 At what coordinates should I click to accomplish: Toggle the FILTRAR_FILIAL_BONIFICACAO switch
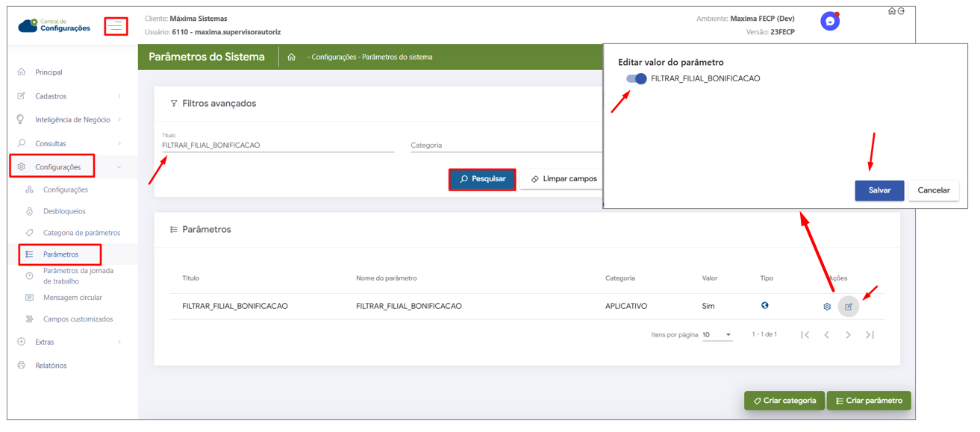[636, 79]
